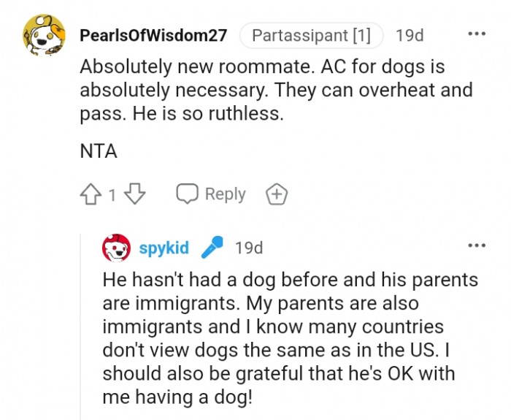Downvote PearlsOfWisdom27's comment
Image resolution: width=511 pixels, height=420 pixels.
coord(136,194)
